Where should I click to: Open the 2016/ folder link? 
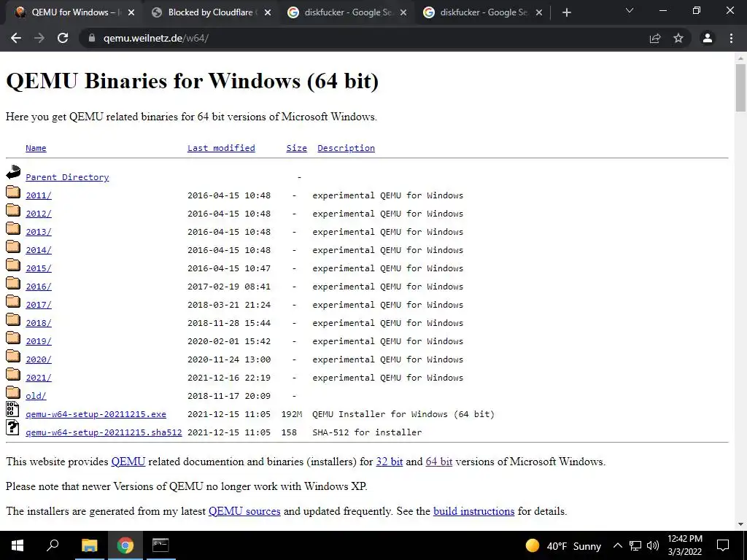(39, 287)
